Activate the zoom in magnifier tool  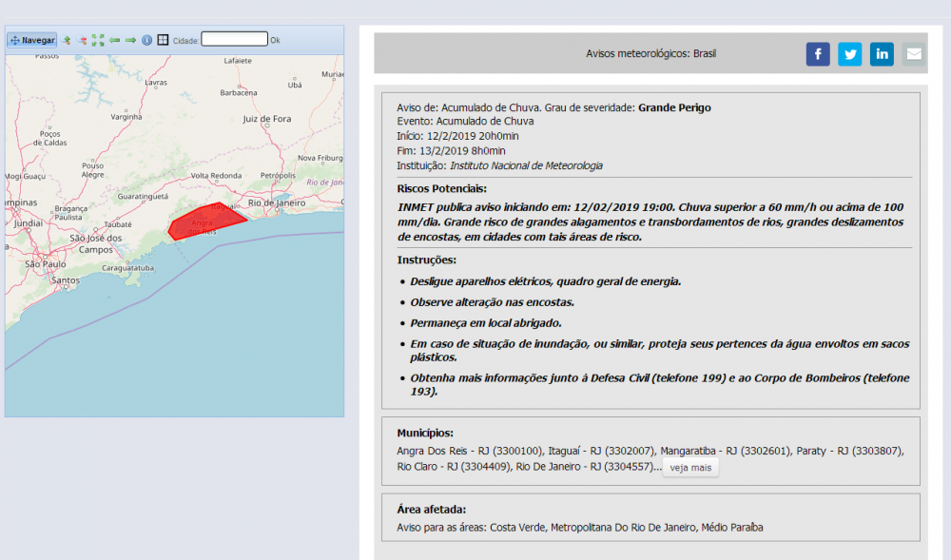click(67, 40)
